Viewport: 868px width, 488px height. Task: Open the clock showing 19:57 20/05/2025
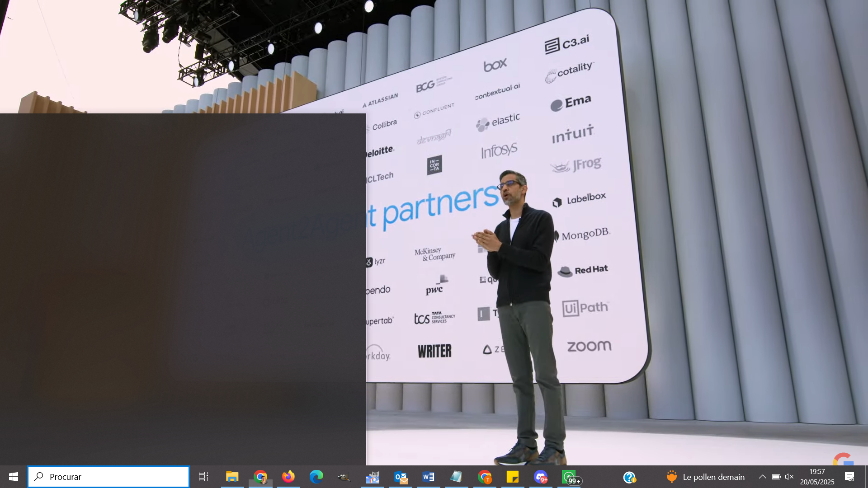pos(817,477)
